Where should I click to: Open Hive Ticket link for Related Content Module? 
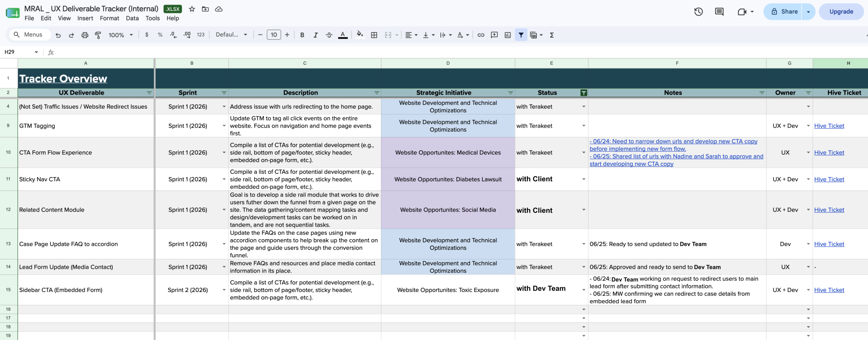point(829,210)
